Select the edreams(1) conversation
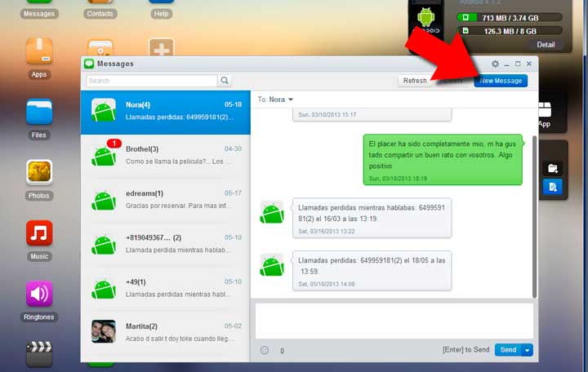This screenshot has width=588, height=372. 165,201
